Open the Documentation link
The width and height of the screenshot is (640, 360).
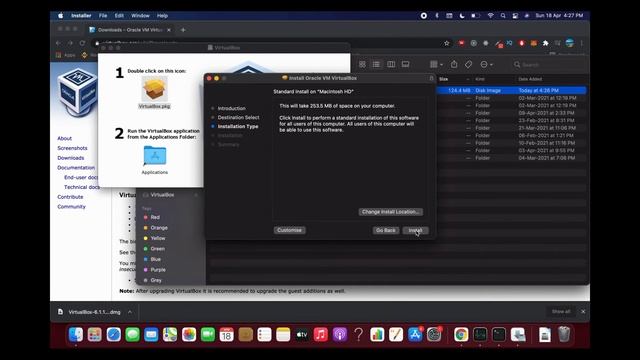pos(76,168)
